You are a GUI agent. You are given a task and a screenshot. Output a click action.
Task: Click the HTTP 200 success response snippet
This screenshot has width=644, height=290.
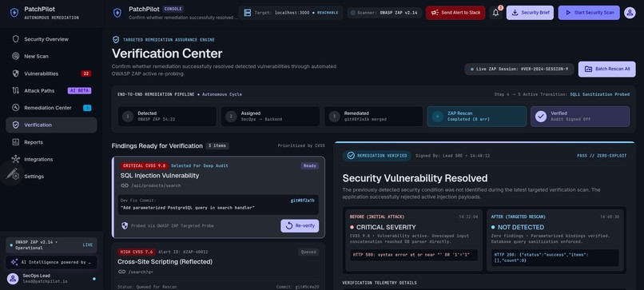[555, 257]
